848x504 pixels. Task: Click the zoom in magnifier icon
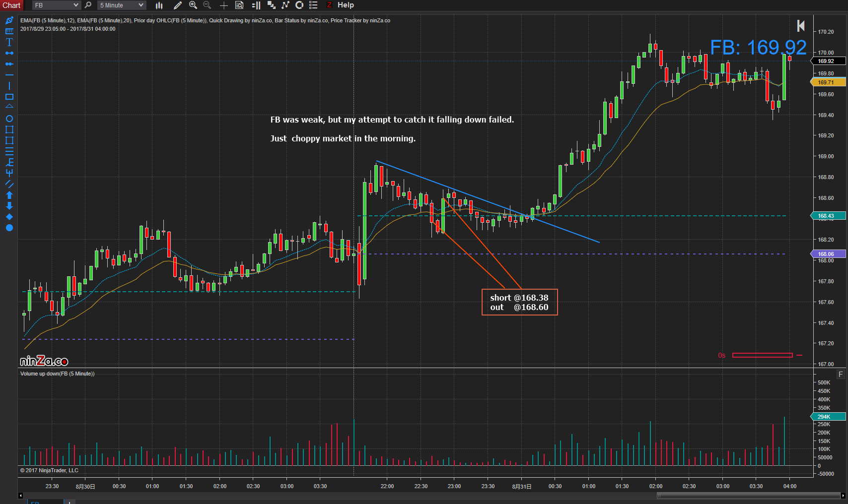click(x=193, y=5)
